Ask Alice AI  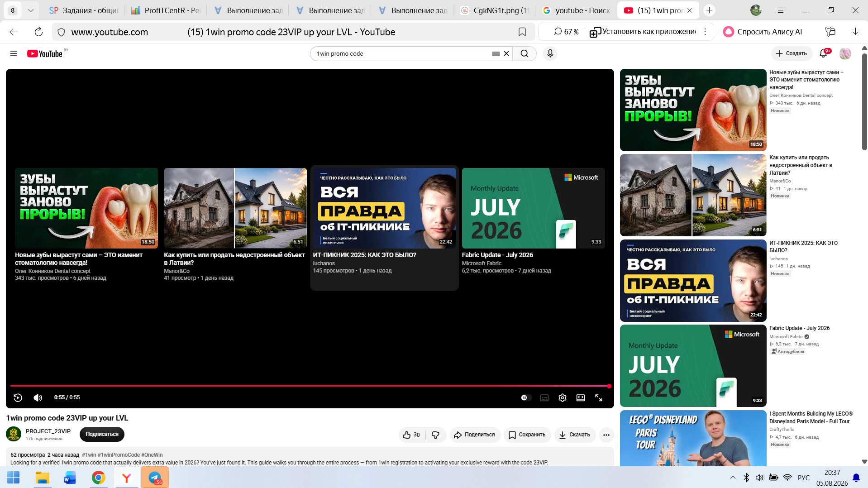click(x=763, y=32)
